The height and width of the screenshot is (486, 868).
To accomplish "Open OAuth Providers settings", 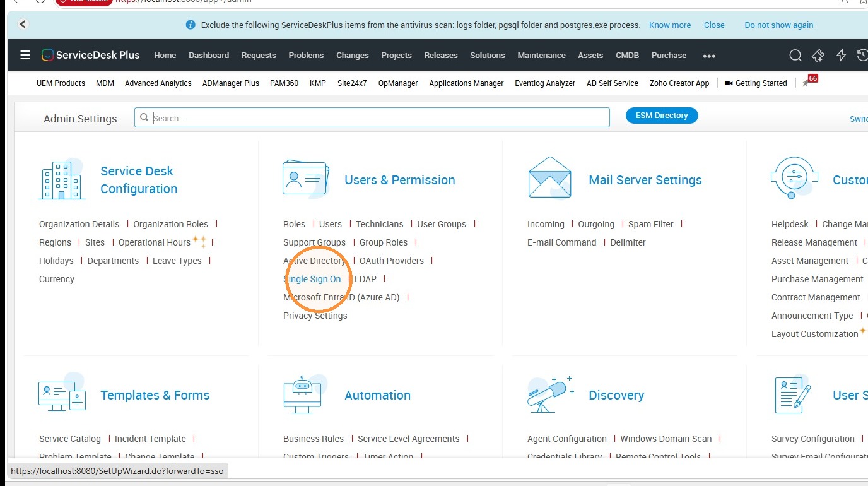I will point(392,261).
